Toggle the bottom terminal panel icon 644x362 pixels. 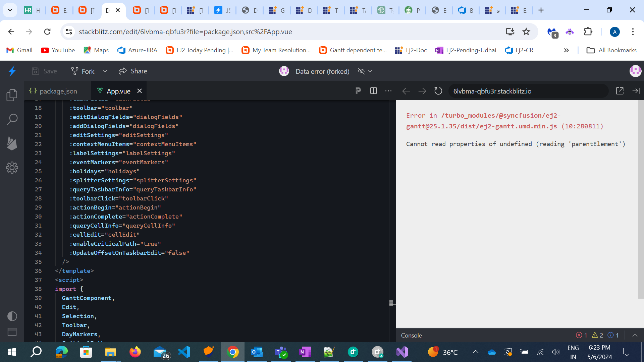[12, 332]
